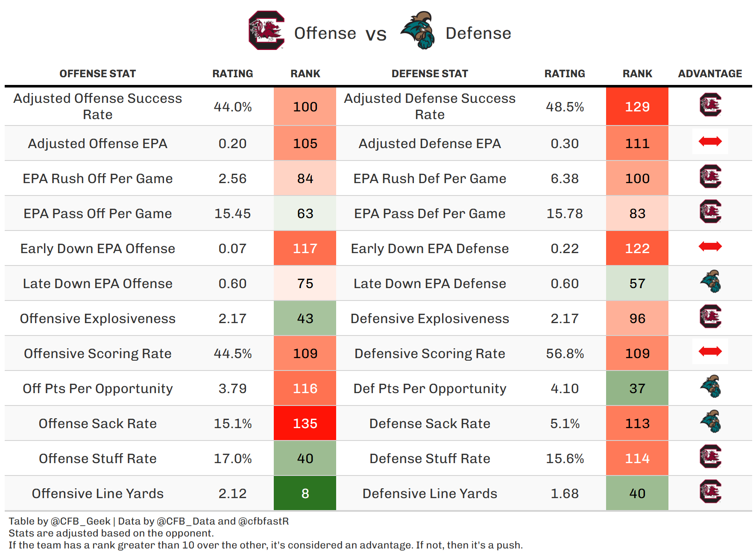The height and width of the screenshot is (560, 756).
Task: Click the Chanticleers advantage logo for Late Down EPA
Action: (x=710, y=282)
